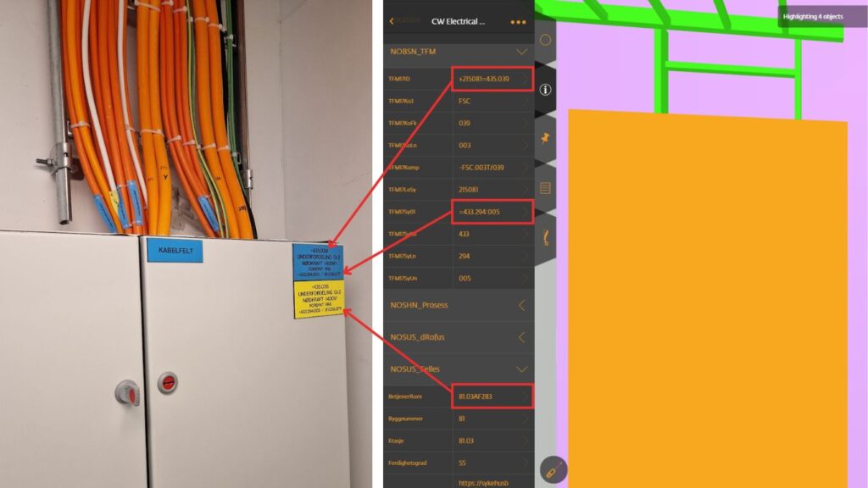Open the notes list icon in the sidebar
The width and height of the screenshot is (868, 488).
click(544, 188)
